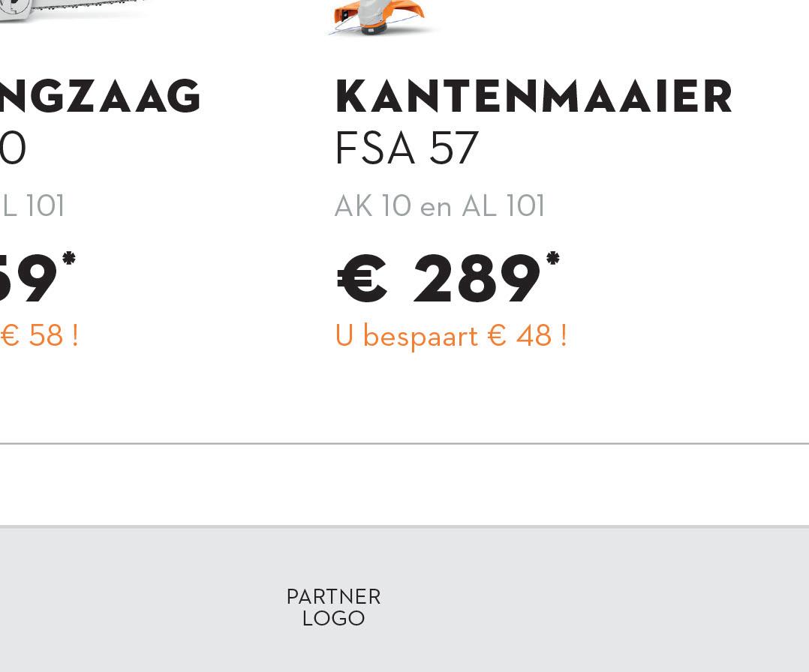Click the FSA 57 model name

point(406,148)
